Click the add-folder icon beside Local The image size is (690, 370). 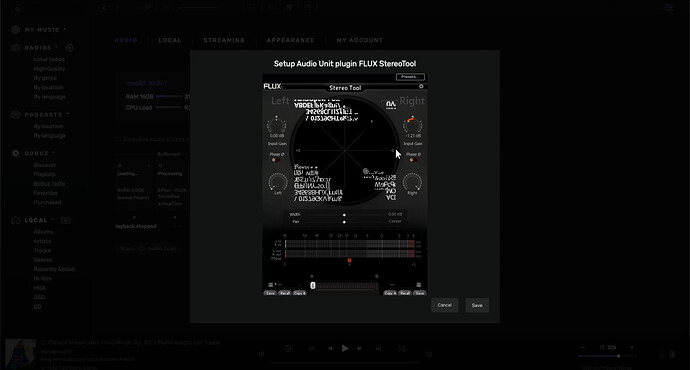pyautogui.click(x=66, y=220)
